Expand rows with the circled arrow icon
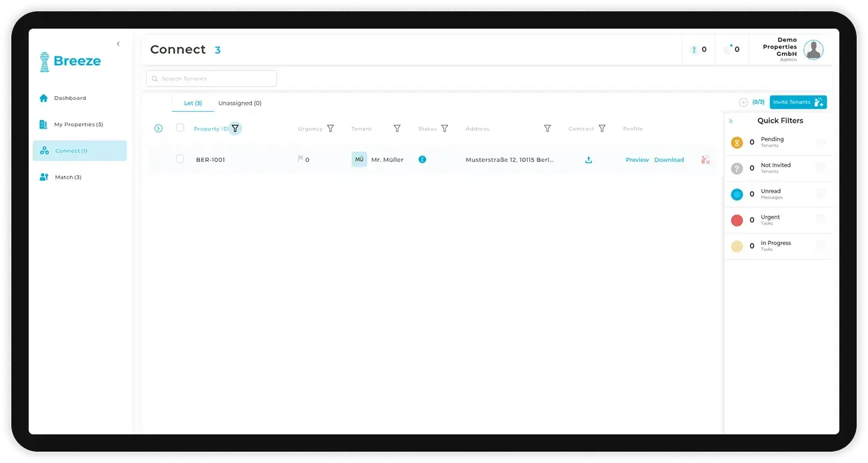The width and height of the screenshot is (868, 463). 158,129
